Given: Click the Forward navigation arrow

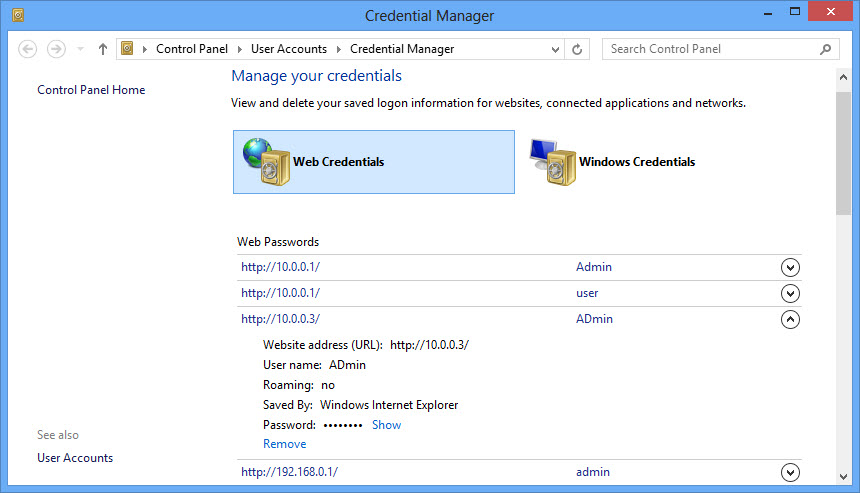Looking at the screenshot, I should click(x=56, y=49).
